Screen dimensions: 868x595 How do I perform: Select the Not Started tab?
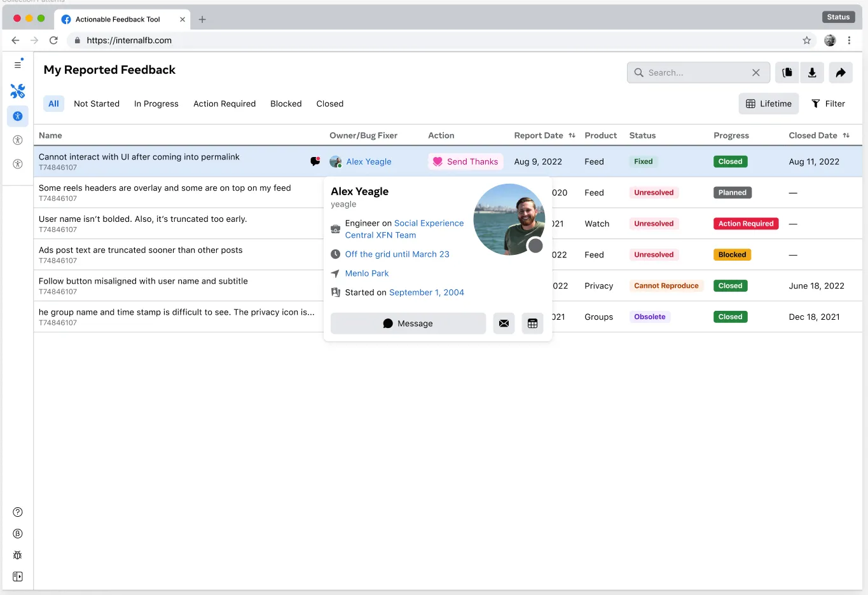click(97, 104)
